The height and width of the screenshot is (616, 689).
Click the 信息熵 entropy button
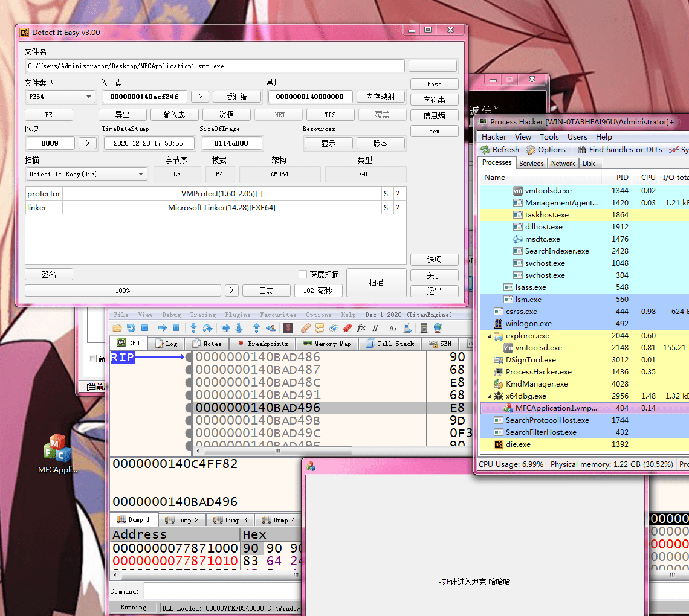click(x=434, y=115)
